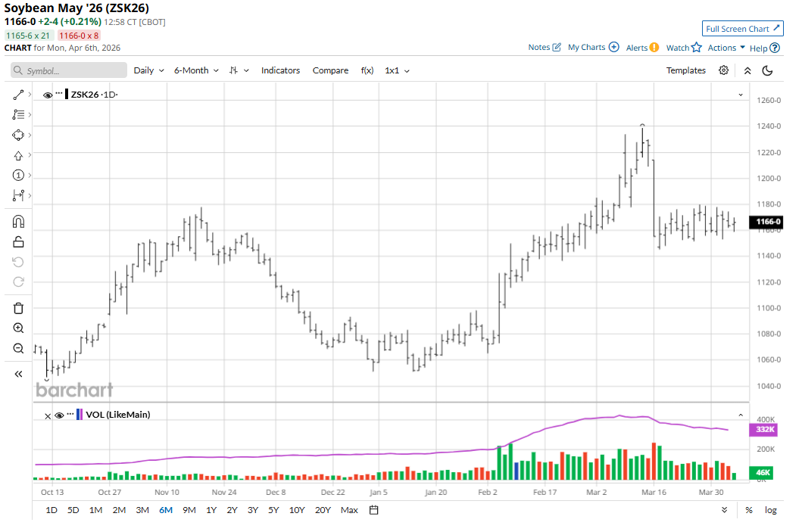
Task: Click the ZSK26 series color swatch
Action: [67, 94]
